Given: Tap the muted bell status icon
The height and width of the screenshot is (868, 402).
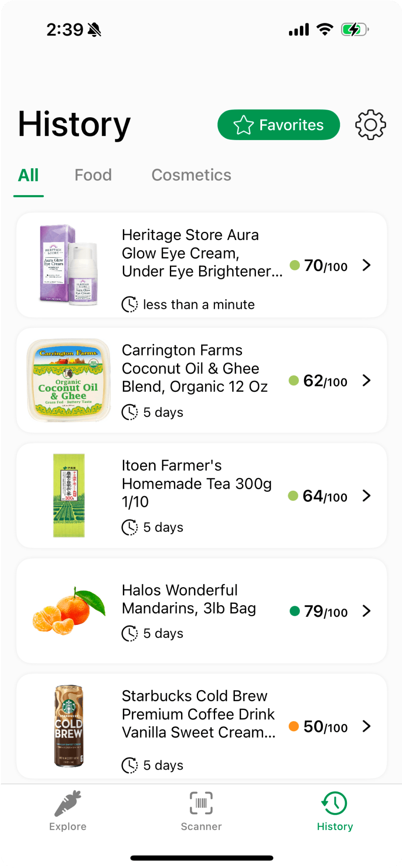Looking at the screenshot, I should tap(95, 30).
